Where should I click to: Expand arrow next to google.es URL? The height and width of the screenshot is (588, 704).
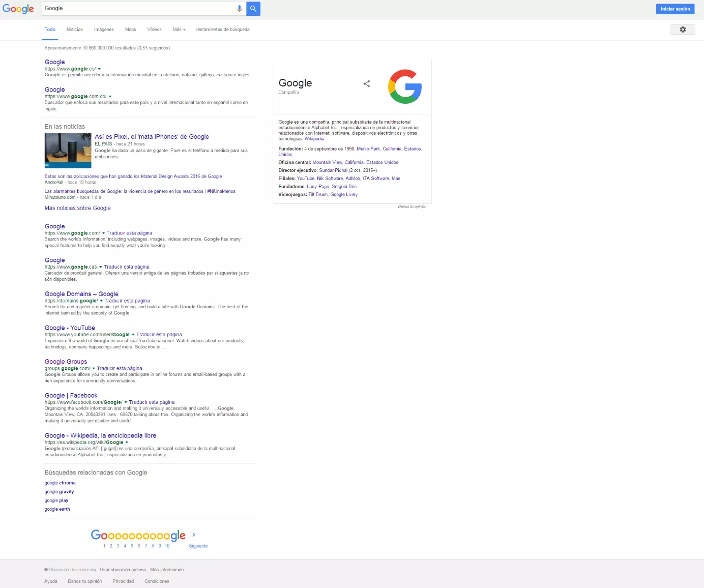pyautogui.click(x=99, y=69)
